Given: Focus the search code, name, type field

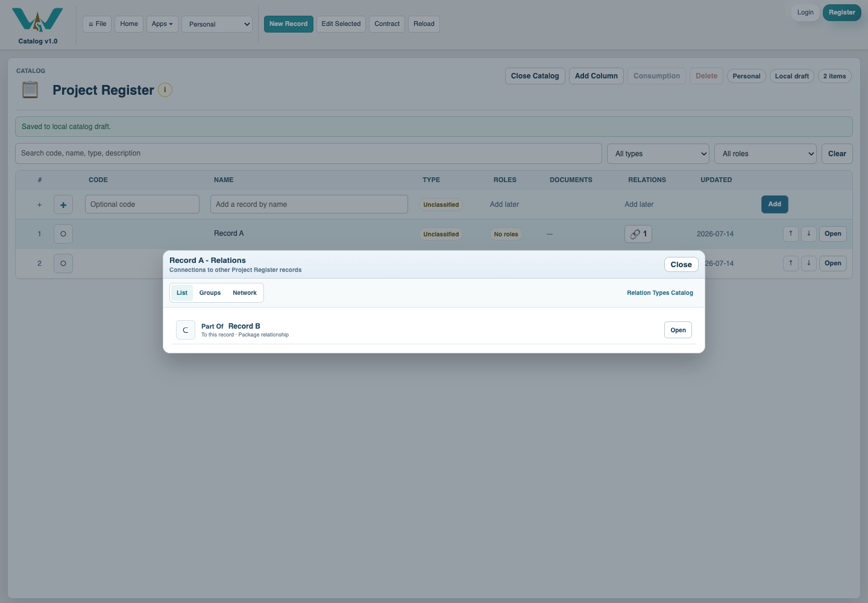Looking at the screenshot, I should click(309, 153).
